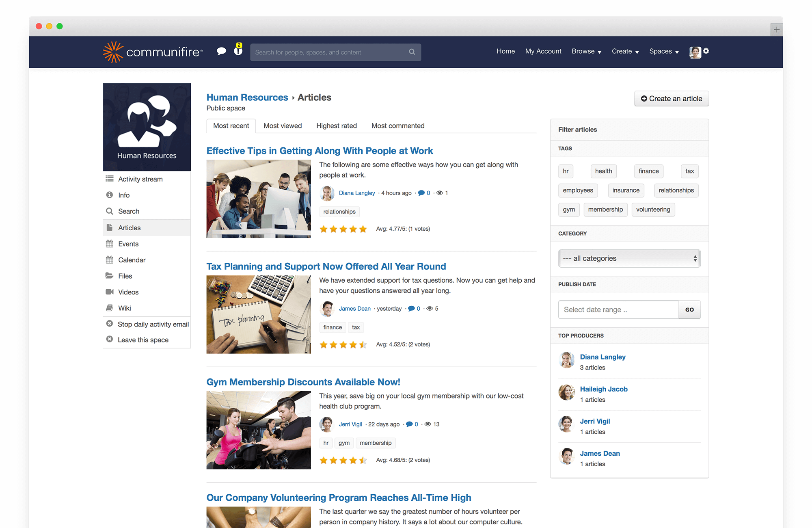Click the search magnifier in the top bar
This screenshot has width=812, height=528.
412,52
